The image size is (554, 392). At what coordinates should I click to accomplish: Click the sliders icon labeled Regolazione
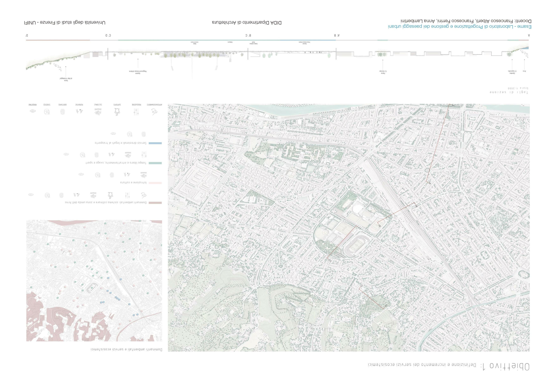click(x=136, y=111)
